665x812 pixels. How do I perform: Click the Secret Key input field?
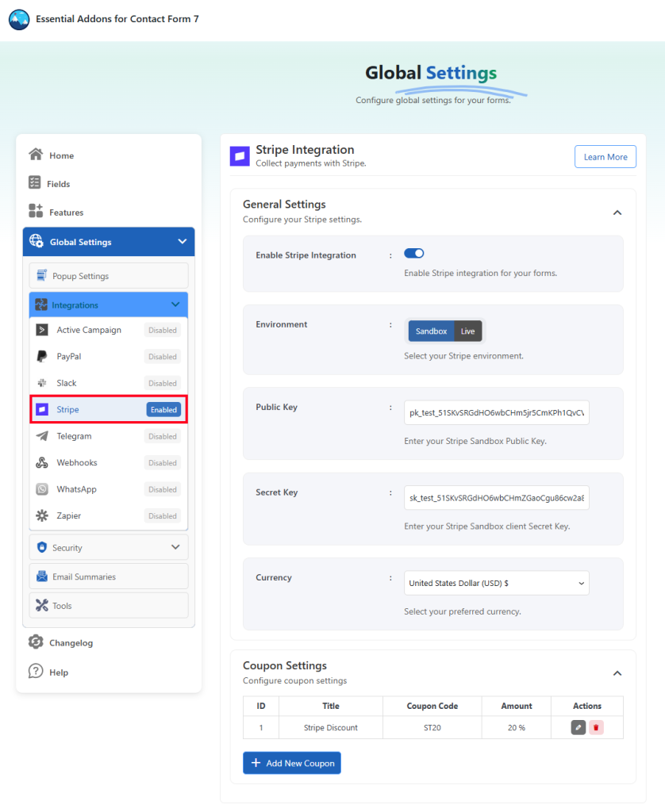[x=497, y=498]
